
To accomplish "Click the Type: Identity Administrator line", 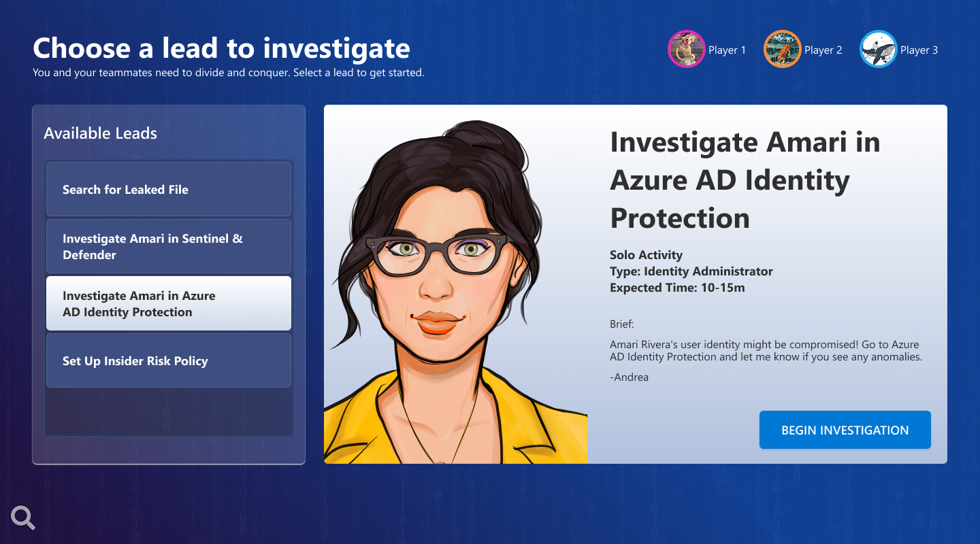I will [691, 271].
